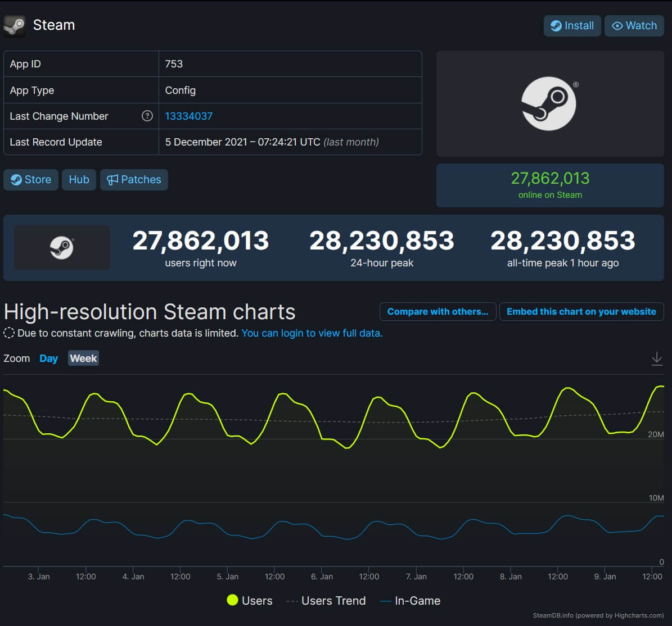Click the dashed circle icon near the crawling notice
Viewport: 672px width, 626px height.
(x=8, y=333)
